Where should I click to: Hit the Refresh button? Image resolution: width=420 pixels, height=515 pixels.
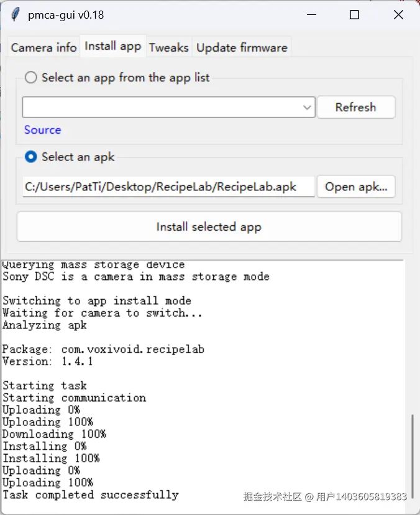[x=356, y=107]
